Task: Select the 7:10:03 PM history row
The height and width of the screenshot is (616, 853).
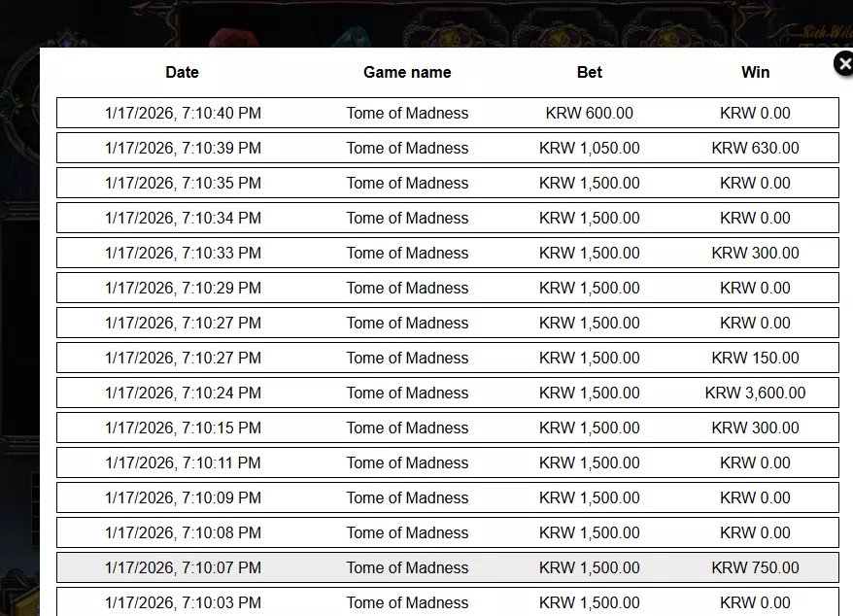Action: click(448, 601)
